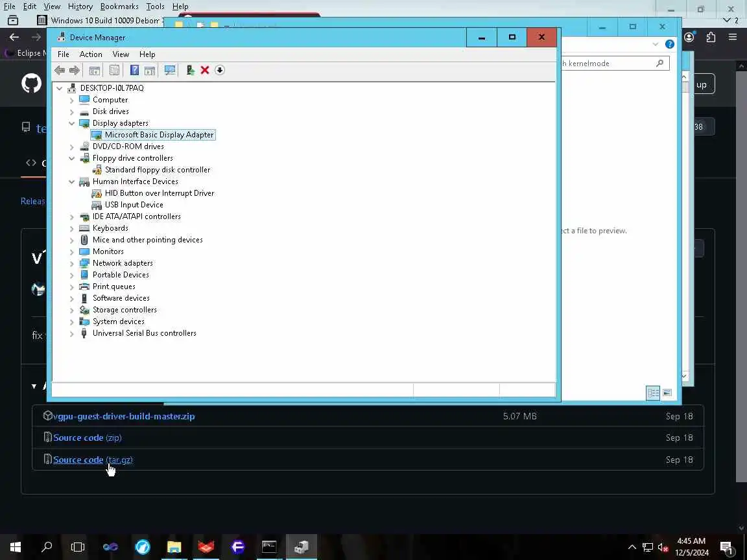Click the red X Uninstall device icon
This screenshot has height=560, width=747.
point(205,71)
